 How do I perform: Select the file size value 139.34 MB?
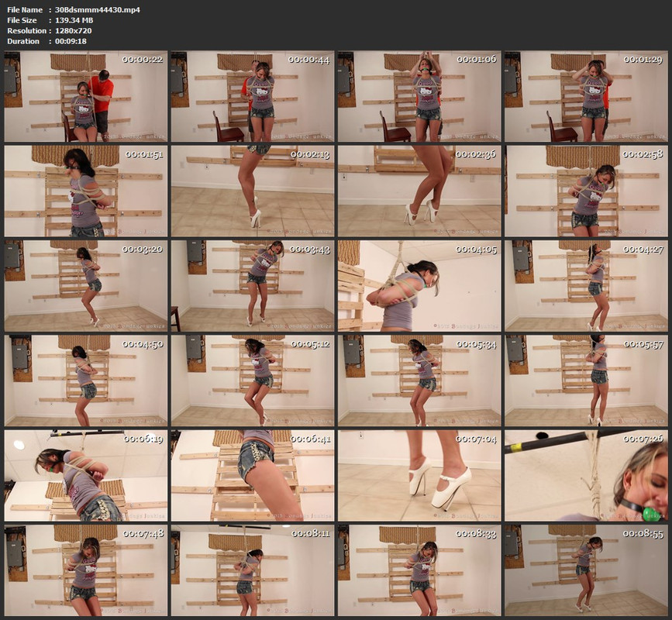pos(74,20)
